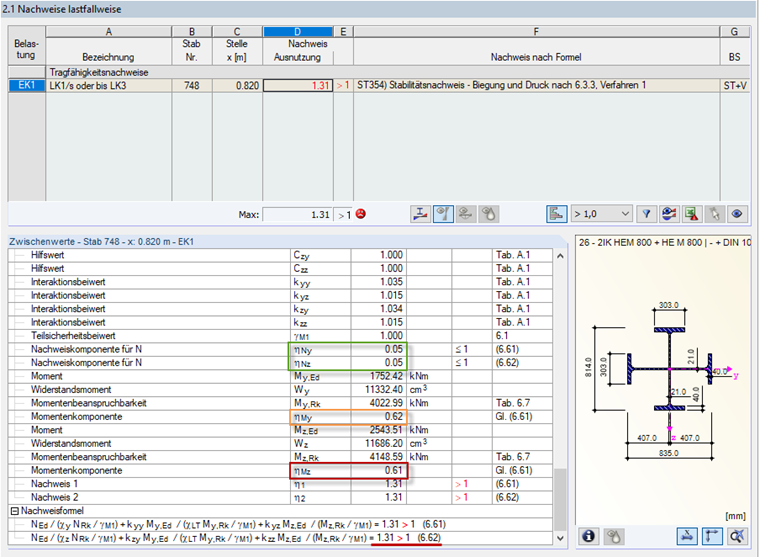Collapse the 'Nachweisformel' tree node
The width and height of the screenshot is (760, 557).
15,511
